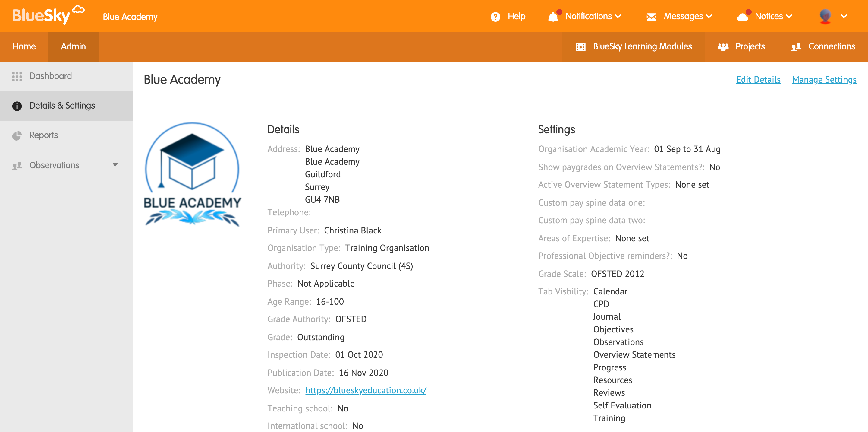Click the Connections people icon
Image resolution: width=868 pixels, height=432 pixels.
[x=796, y=47]
